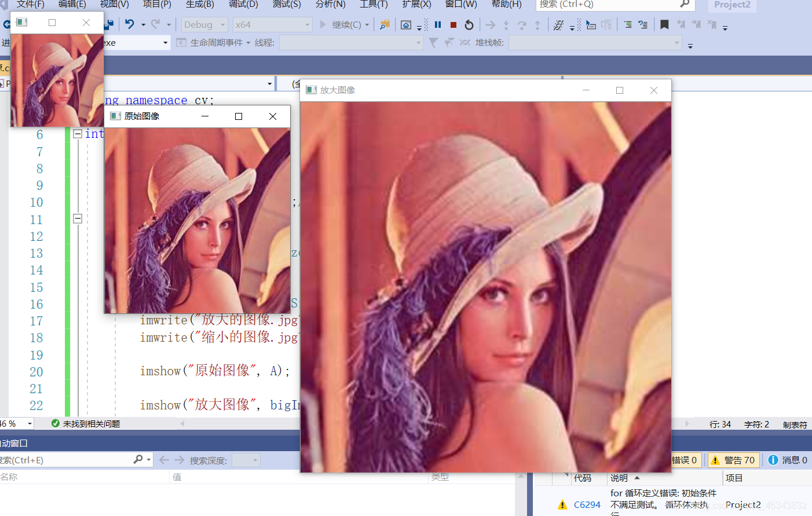Open the x64 platform dropdown
This screenshot has height=516, width=812.
[x=272, y=25]
